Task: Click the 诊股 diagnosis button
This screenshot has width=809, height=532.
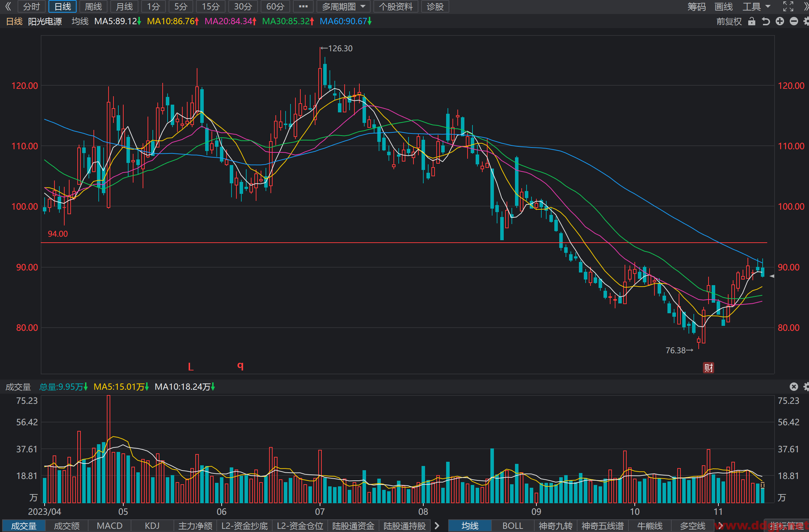Action: [435, 6]
